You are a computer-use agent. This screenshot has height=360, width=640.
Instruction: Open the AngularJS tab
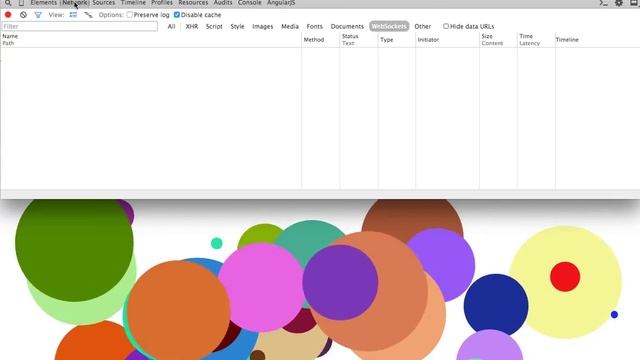[x=281, y=3]
